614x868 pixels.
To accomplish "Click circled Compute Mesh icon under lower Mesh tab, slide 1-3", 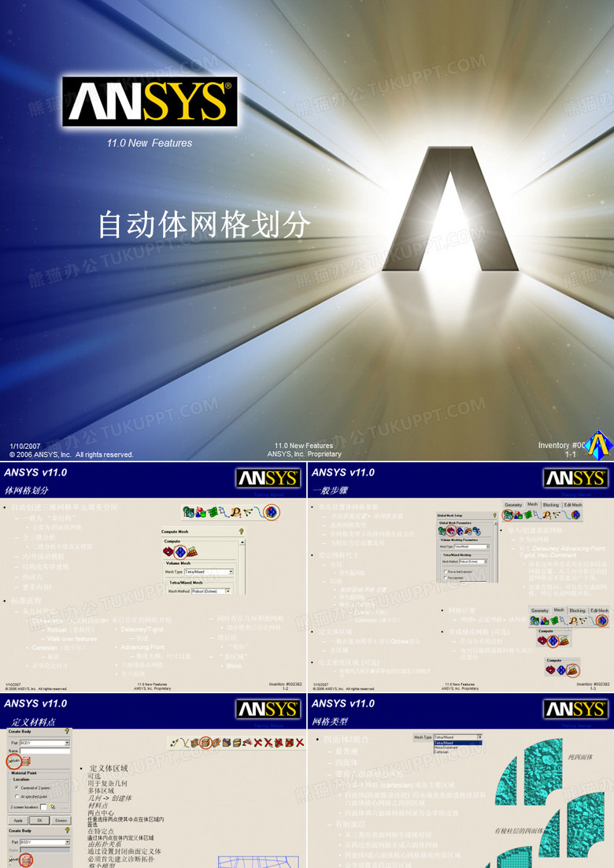I will point(602,621).
